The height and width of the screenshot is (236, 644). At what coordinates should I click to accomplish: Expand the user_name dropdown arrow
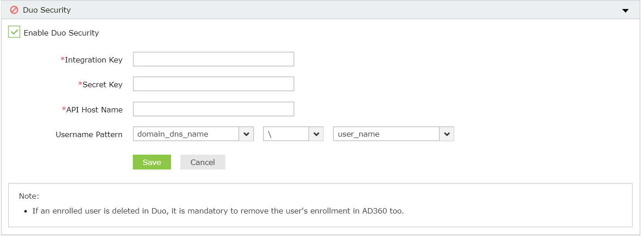(447, 134)
